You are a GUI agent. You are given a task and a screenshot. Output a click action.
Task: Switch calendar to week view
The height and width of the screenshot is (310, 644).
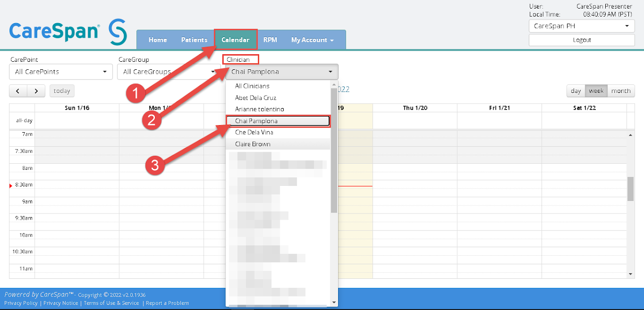click(x=596, y=91)
